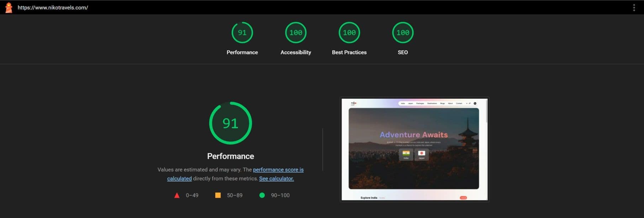The width and height of the screenshot is (644, 218).
Task: Click the Japan flag in page preview
Action: click(422, 154)
